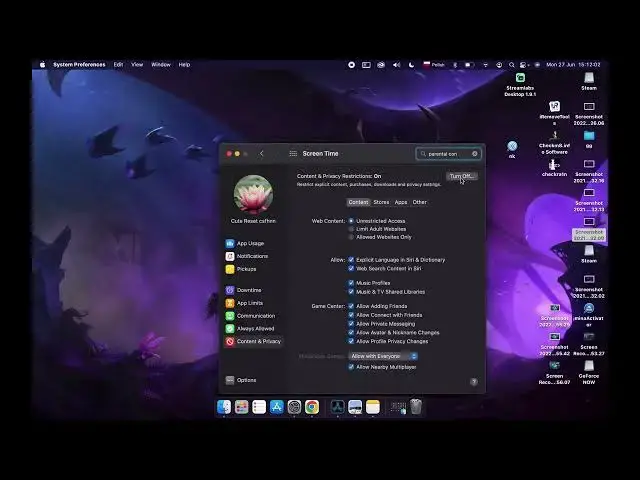Select Content & Privacy in sidebar
The width and height of the screenshot is (640, 480).
[x=253, y=341]
